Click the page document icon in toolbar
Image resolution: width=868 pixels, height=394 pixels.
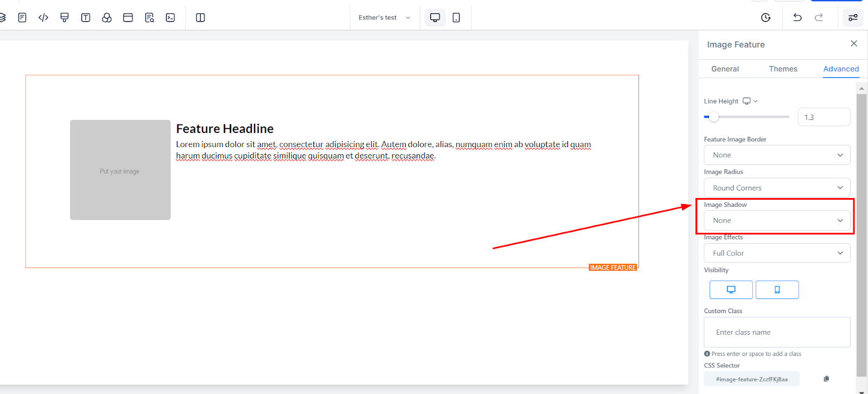[22, 17]
